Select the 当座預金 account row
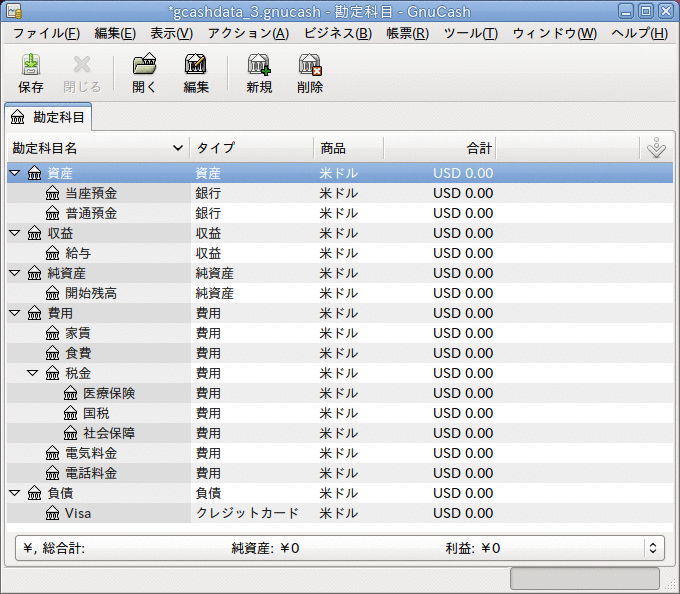Image resolution: width=680 pixels, height=594 pixels. point(90,193)
